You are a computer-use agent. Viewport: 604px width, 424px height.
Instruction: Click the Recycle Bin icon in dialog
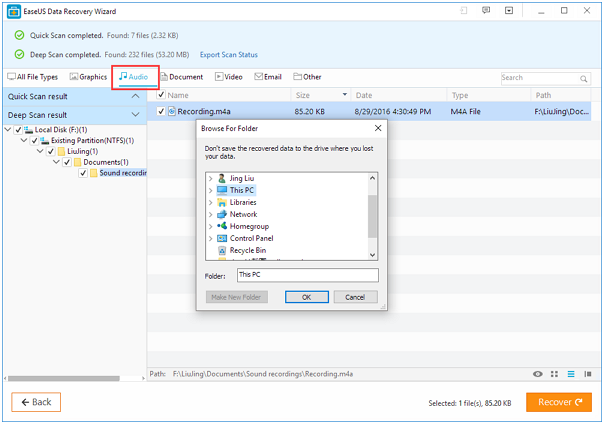click(222, 251)
